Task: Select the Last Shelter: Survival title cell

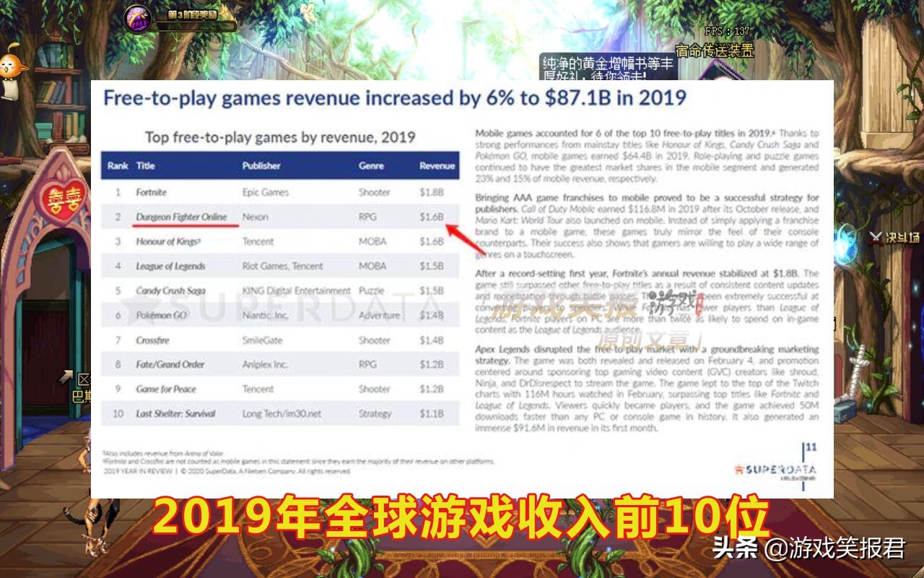Action: pos(176,413)
